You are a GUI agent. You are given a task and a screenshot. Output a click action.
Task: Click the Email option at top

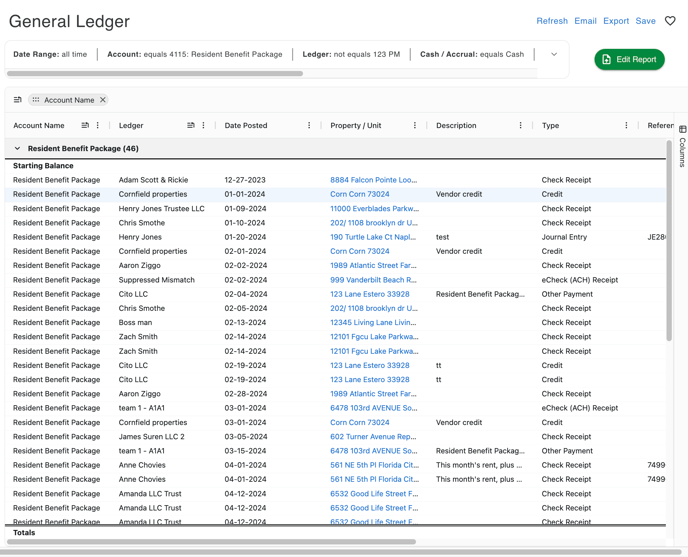click(x=585, y=21)
